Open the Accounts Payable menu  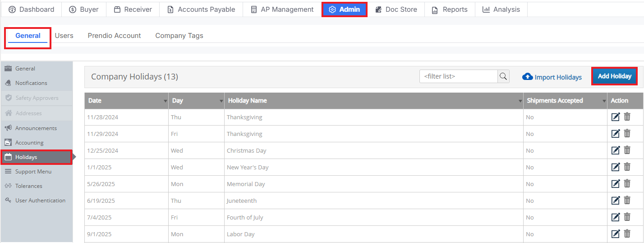coord(201,9)
